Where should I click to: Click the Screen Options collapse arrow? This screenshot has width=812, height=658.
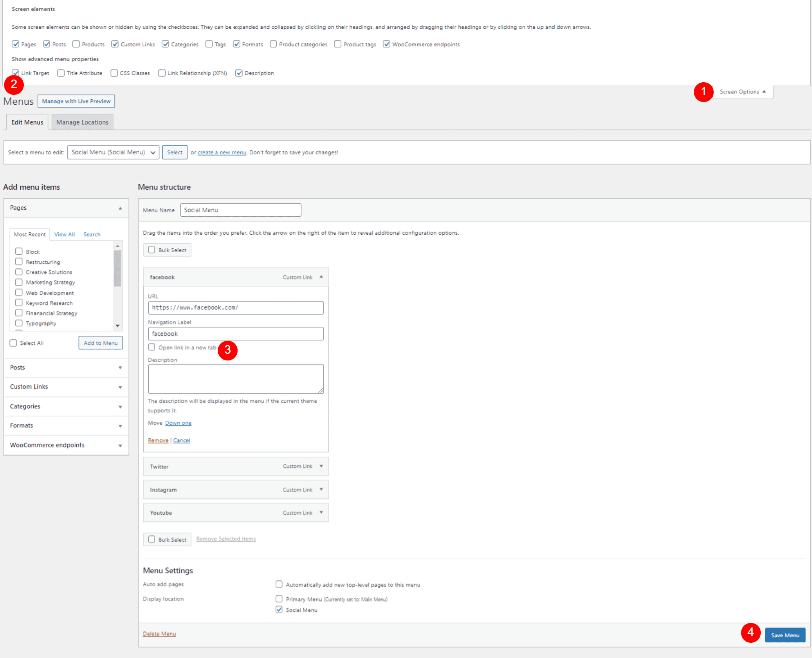click(764, 91)
